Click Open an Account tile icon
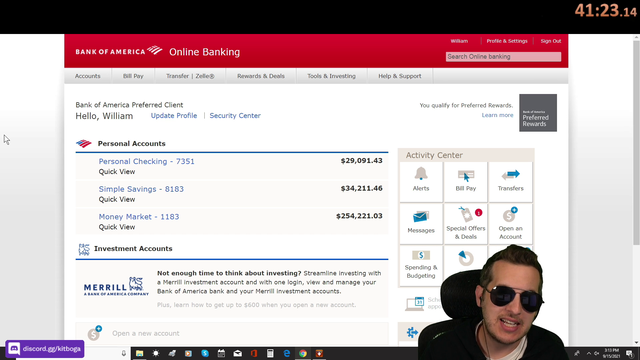Screen dimensions: 640x360 point(510,214)
